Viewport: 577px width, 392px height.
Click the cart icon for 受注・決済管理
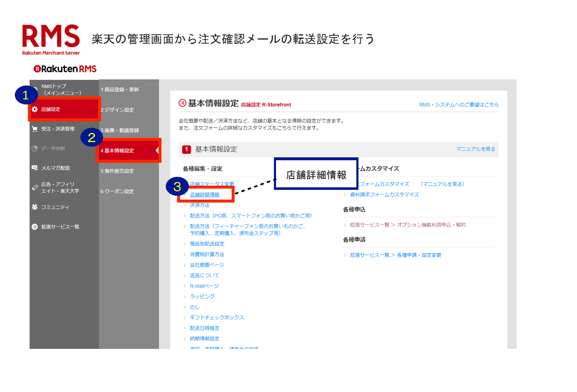35,129
